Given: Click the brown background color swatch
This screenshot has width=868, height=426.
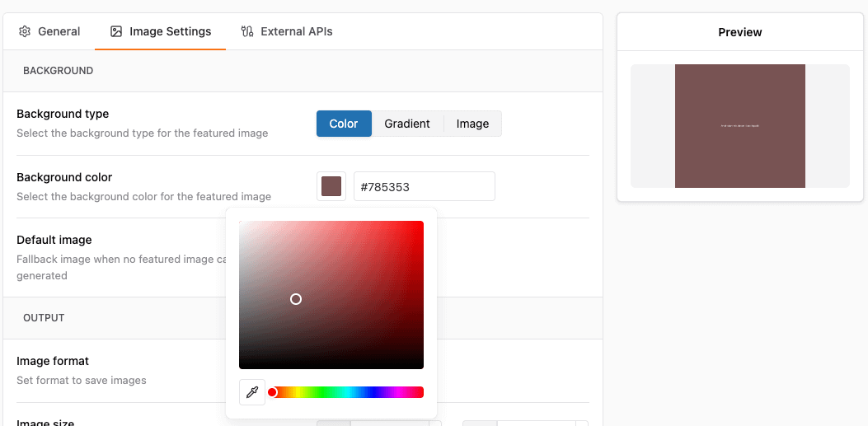Looking at the screenshot, I should coord(331,186).
